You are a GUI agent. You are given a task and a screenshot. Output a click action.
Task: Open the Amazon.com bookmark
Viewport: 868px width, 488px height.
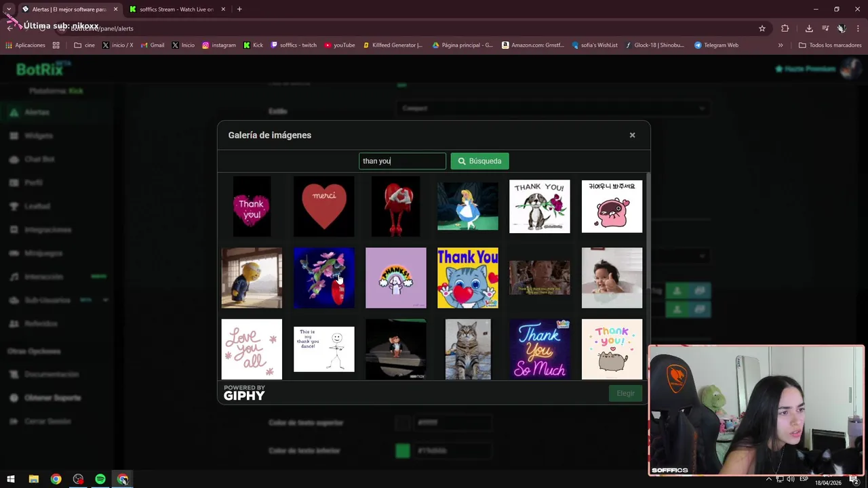(x=533, y=45)
